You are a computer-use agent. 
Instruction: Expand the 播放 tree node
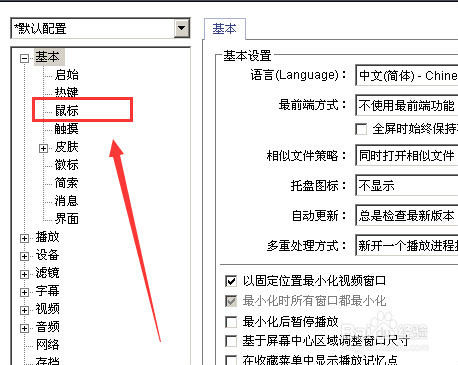(x=24, y=238)
